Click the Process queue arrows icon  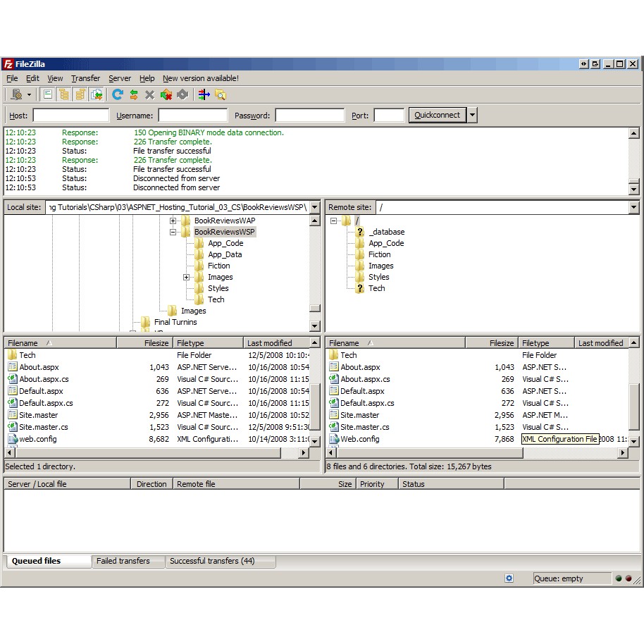click(133, 94)
